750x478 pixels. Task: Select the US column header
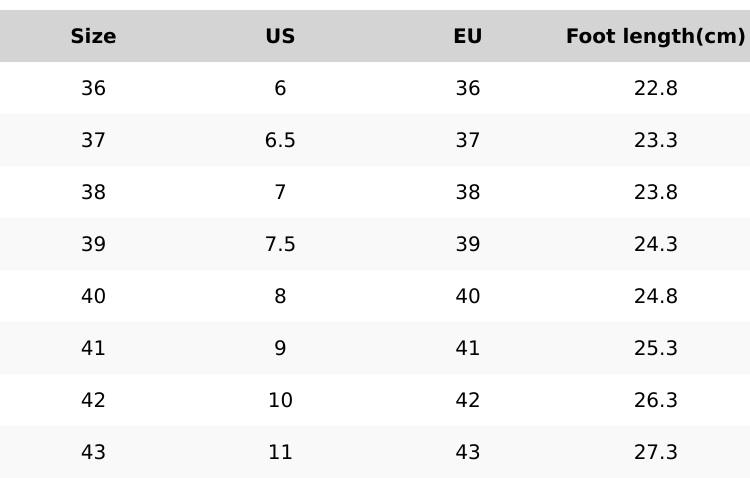[x=280, y=37]
